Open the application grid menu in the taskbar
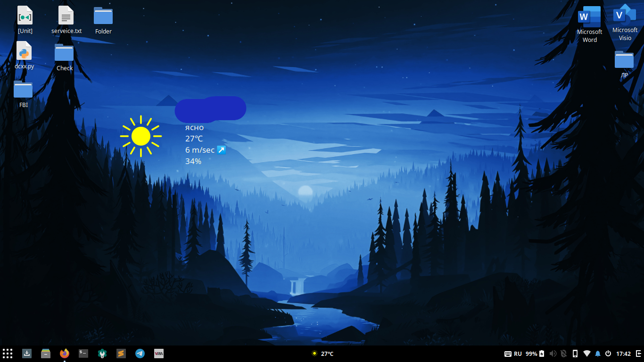This screenshot has width=644, height=362. pyautogui.click(x=8, y=354)
